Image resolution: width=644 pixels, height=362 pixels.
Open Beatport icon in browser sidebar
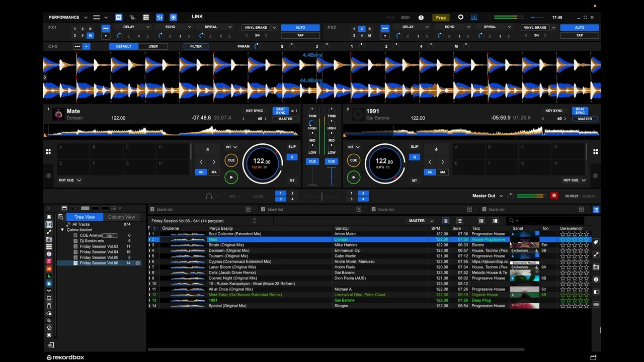[49, 276]
